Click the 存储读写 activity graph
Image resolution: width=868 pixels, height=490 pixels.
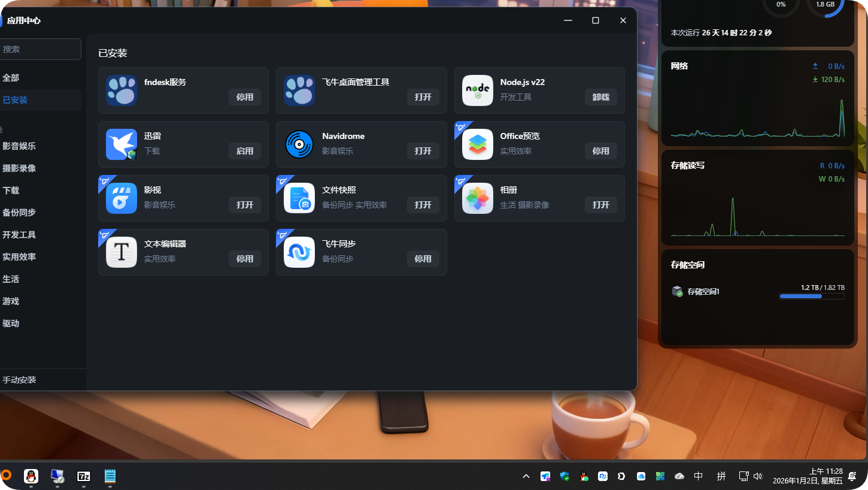tap(758, 216)
